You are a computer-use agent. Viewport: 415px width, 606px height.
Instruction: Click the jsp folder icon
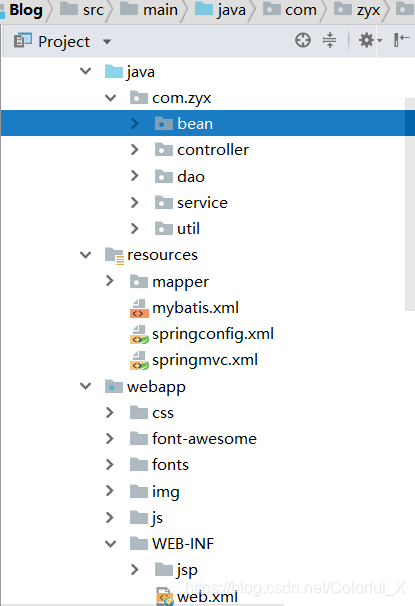[164, 569]
